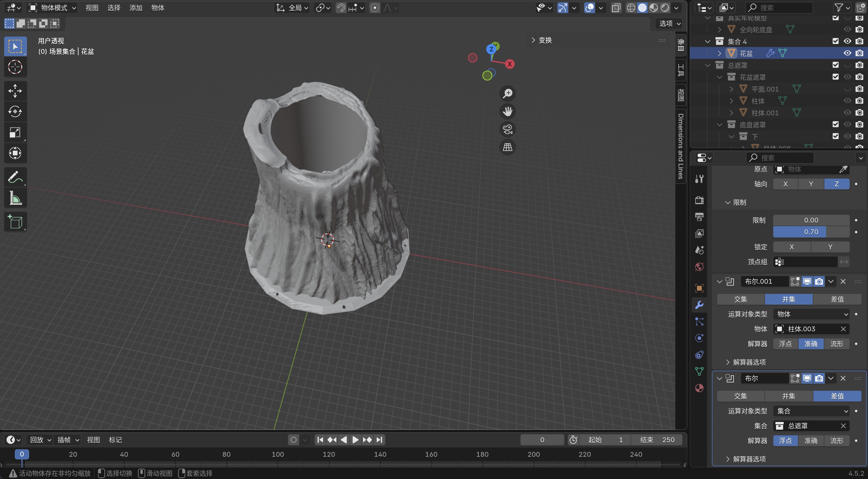
Task: Toggle snapping magnet in header
Action: click(x=341, y=8)
